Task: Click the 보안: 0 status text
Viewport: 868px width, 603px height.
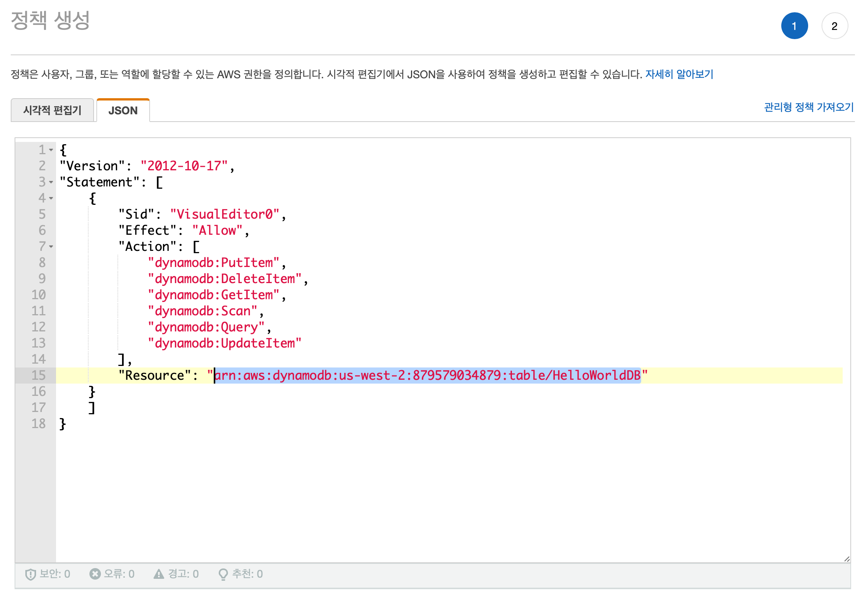Action: [55, 574]
